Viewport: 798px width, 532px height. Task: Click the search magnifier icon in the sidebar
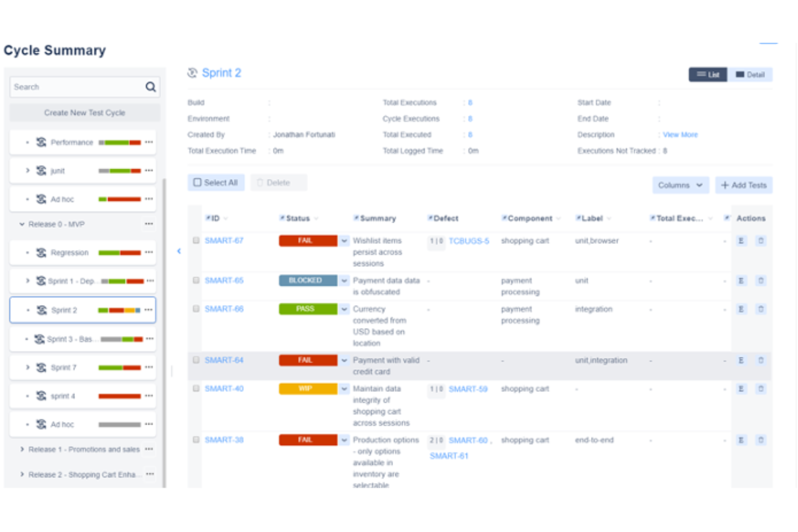tap(150, 86)
